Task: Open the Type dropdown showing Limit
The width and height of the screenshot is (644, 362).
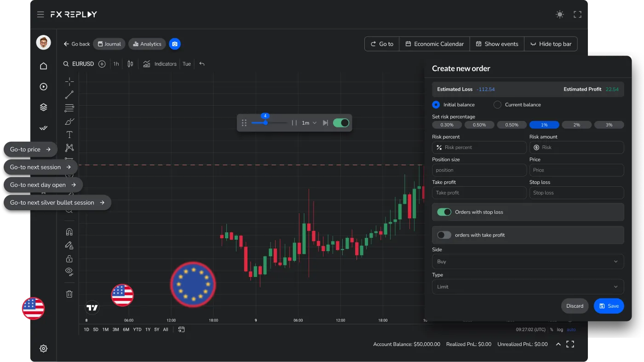Action: coord(528,287)
